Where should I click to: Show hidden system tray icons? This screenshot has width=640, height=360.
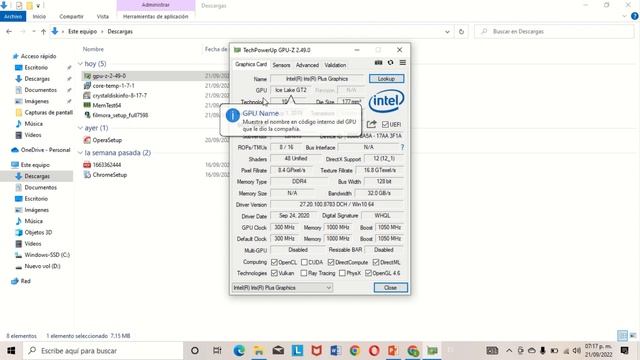point(509,351)
